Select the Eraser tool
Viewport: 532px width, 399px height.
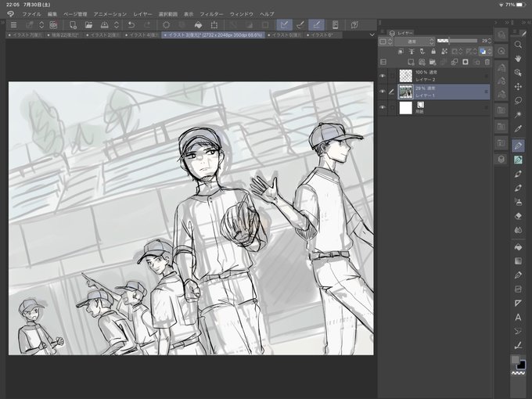[518, 216]
